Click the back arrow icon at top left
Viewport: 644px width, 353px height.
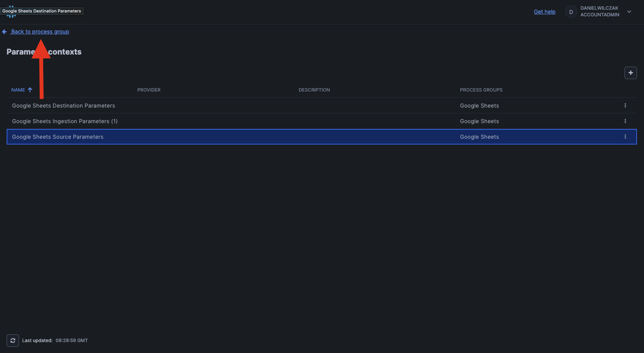(5, 32)
